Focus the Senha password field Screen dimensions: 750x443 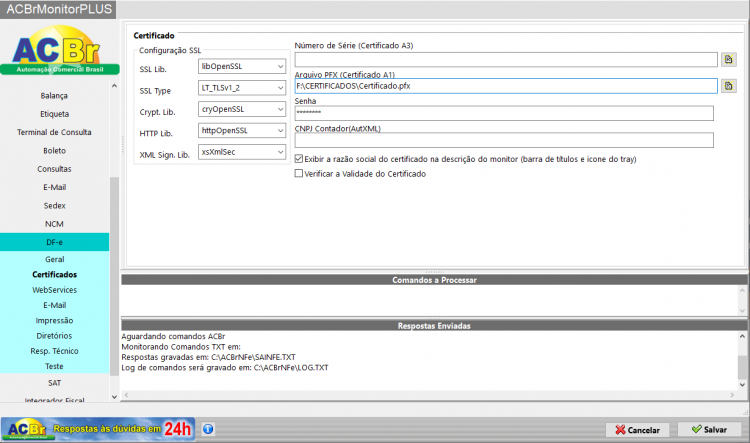[504, 113]
